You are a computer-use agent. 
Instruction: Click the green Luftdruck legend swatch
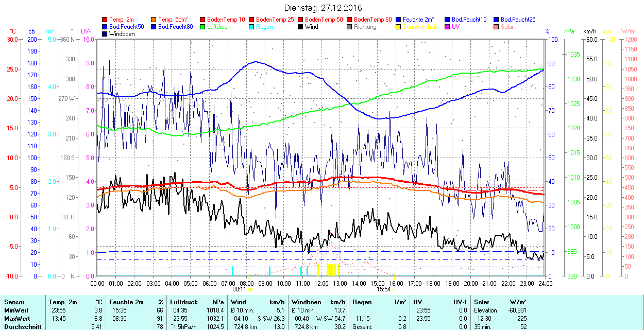click(x=203, y=27)
